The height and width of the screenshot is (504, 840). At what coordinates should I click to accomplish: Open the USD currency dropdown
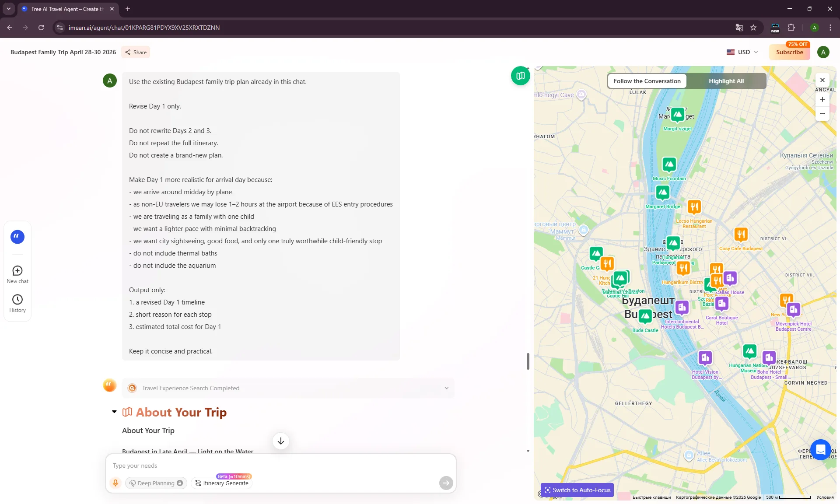[742, 52]
